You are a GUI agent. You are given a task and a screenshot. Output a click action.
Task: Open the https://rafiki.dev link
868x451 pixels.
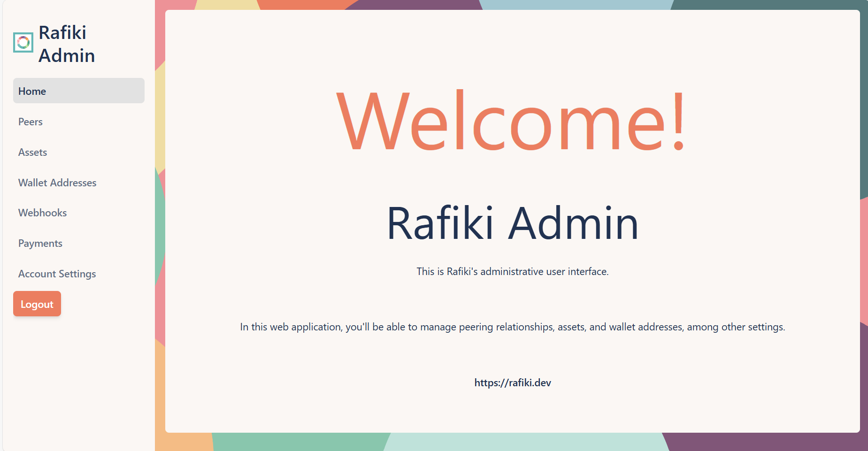click(x=512, y=382)
